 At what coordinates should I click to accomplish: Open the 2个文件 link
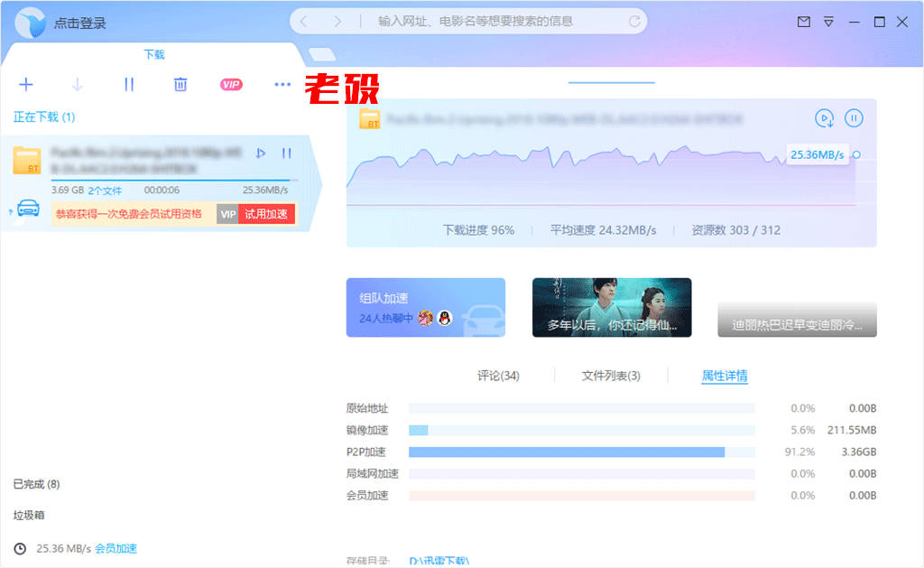(x=105, y=191)
